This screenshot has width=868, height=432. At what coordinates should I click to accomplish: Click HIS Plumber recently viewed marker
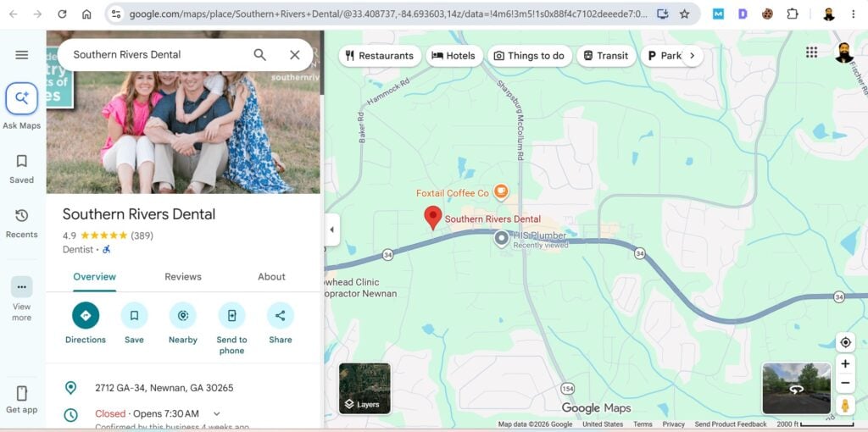tap(502, 239)
